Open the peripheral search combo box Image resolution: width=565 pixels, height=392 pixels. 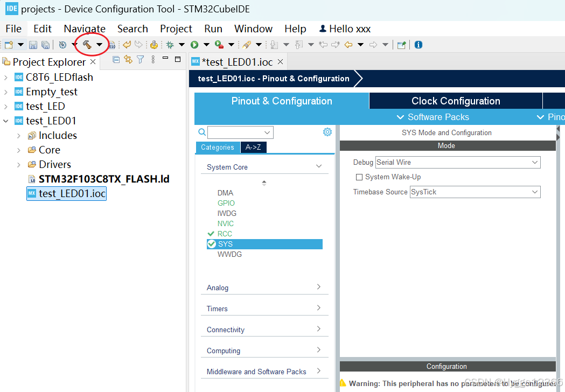(x=240, y=132)
